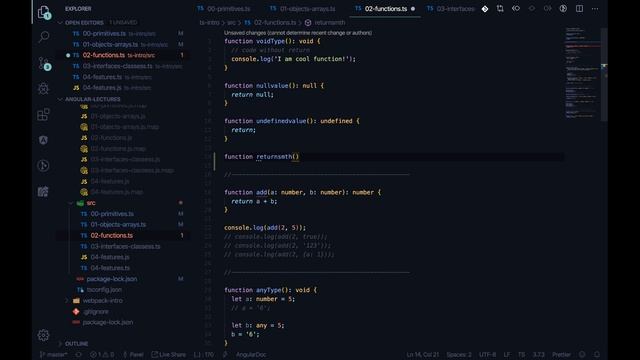
Task: Switch to the 00-primitives.ts tab
Action: (x=224, y=9)
